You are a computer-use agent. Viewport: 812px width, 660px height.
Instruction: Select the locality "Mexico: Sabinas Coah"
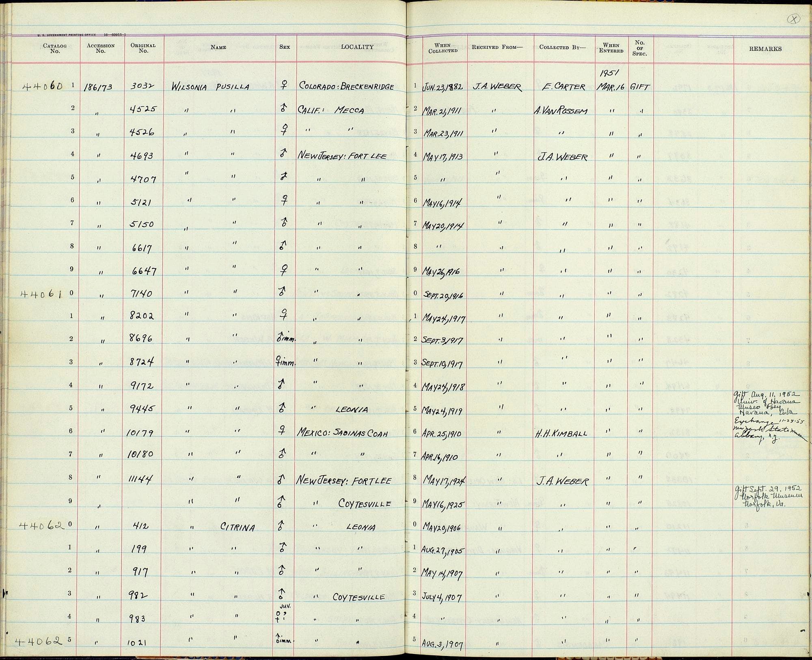coord(342,433)
